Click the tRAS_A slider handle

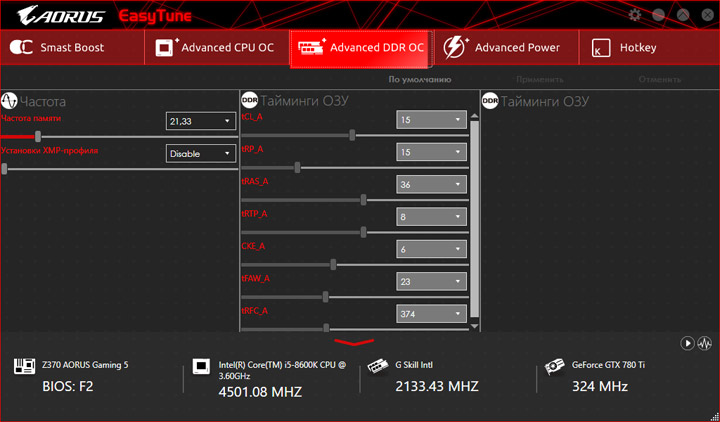[364, 200]
